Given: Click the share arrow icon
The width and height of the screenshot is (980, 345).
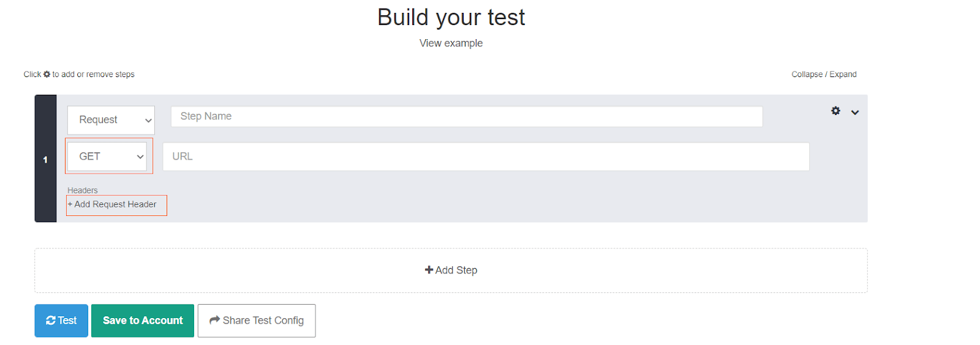Looking at the screenshot, I should pyautogui.click(x=214, y=320).
